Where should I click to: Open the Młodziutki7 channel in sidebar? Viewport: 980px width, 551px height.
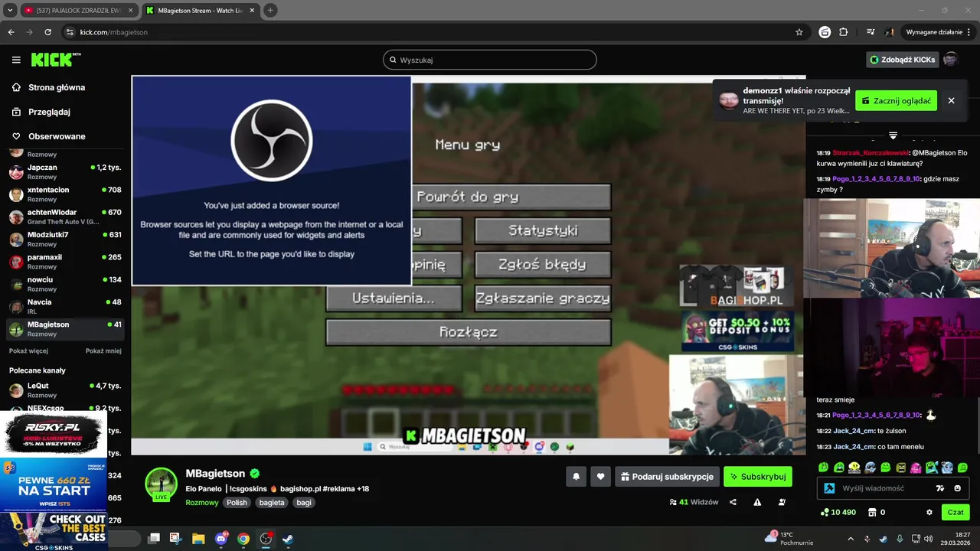(65, 239)
